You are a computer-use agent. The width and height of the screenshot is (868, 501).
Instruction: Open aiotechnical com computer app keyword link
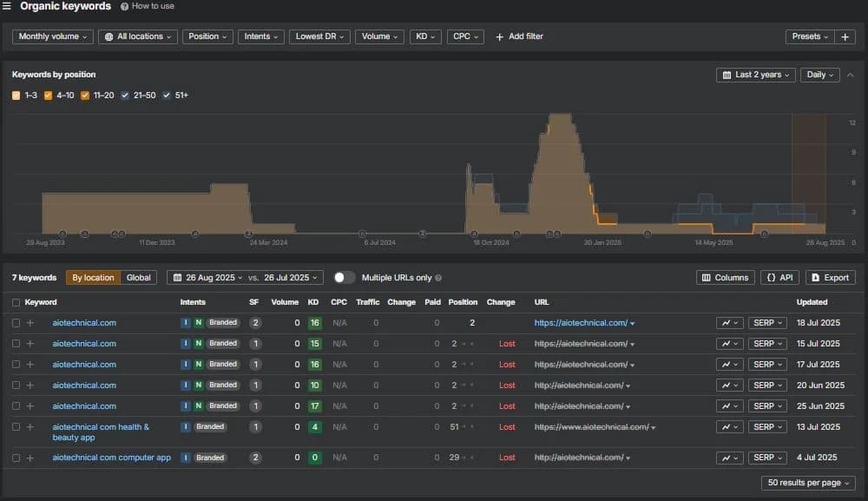pyautogui.click(x=112, y=458)
